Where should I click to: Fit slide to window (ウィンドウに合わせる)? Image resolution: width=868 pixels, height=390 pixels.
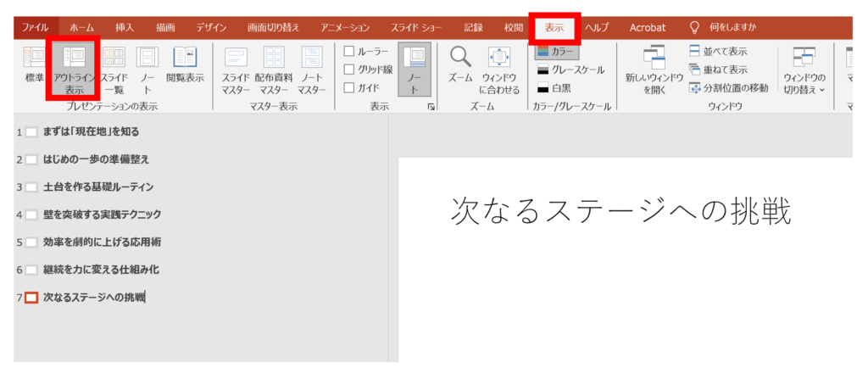pyautogui.click(x=499, y=70)
